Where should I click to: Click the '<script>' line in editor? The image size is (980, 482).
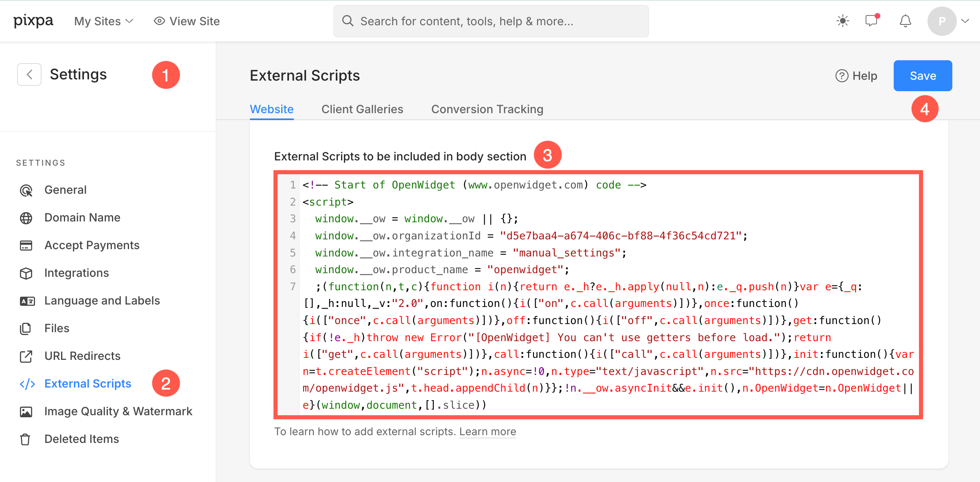[328, 202]
